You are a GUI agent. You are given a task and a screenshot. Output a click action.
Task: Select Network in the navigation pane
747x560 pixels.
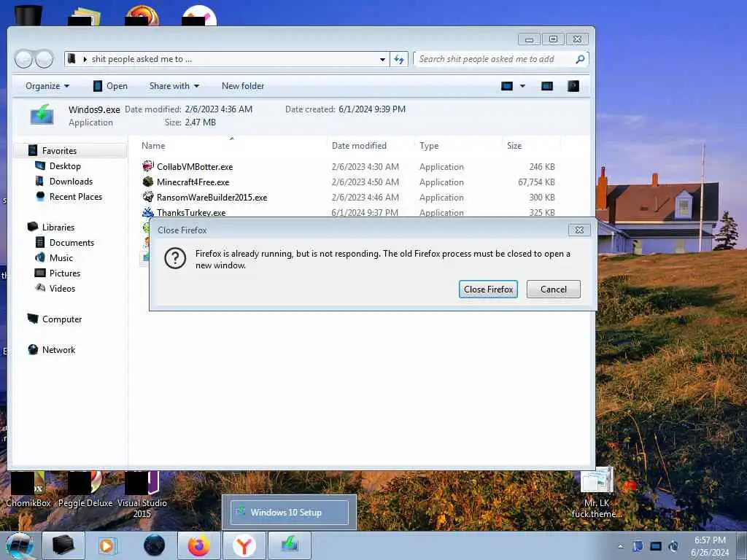(x=58, y=349)
